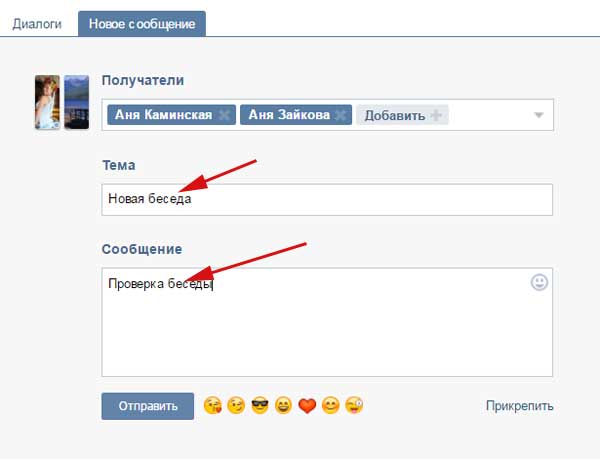Click inside the Сообщение text area

tap(327, 330)
